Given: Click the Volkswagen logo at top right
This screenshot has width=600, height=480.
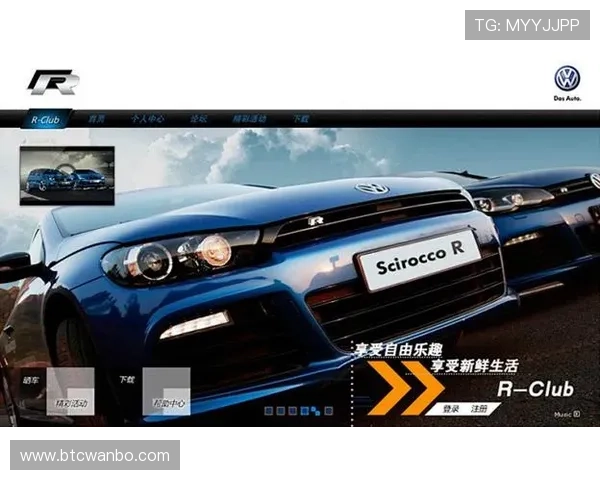Looking at the screenshot, I should [567, 79].
